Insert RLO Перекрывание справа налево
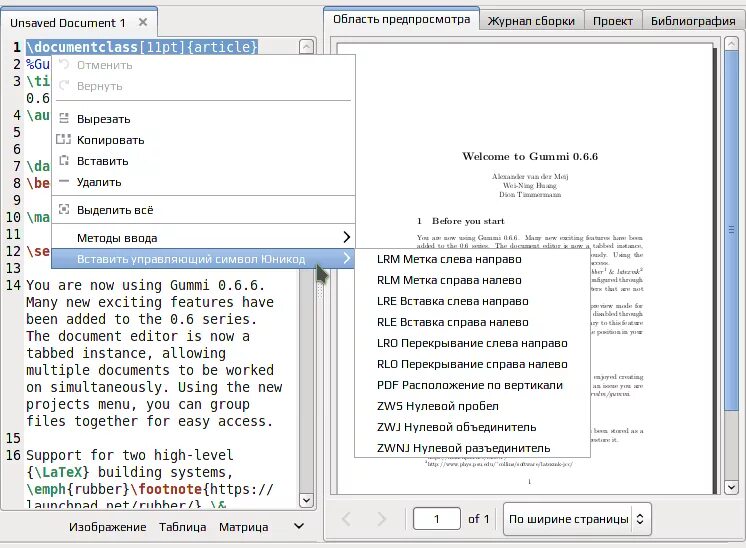Screen dimensions: 746x548 (x=472, y=364)
